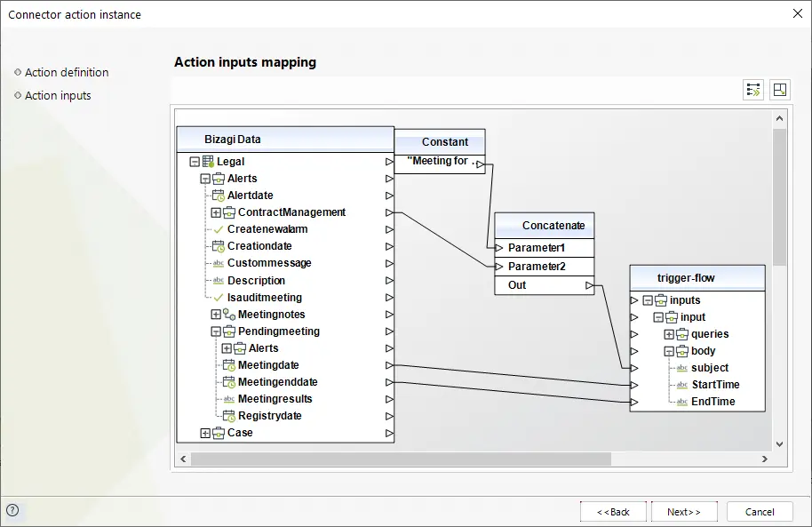
Task: Click the Custommessage abc text icon
Action: (219, 263)
